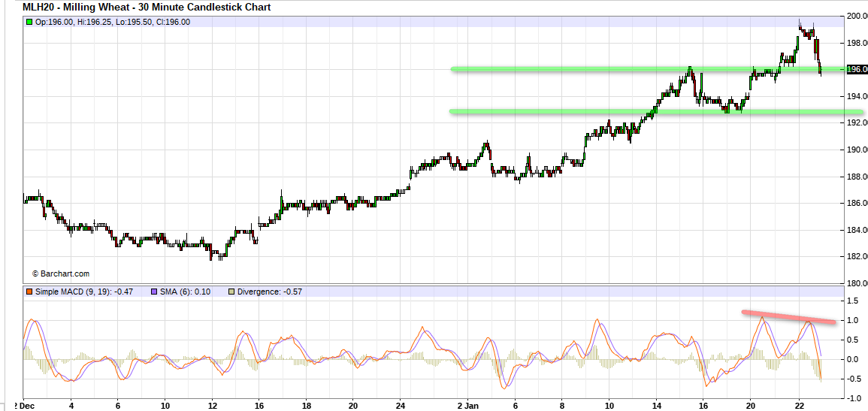Click the purple SMA (6) legend swatch
The height and width of the screenshot is (411, 868).
pos(153,292)
